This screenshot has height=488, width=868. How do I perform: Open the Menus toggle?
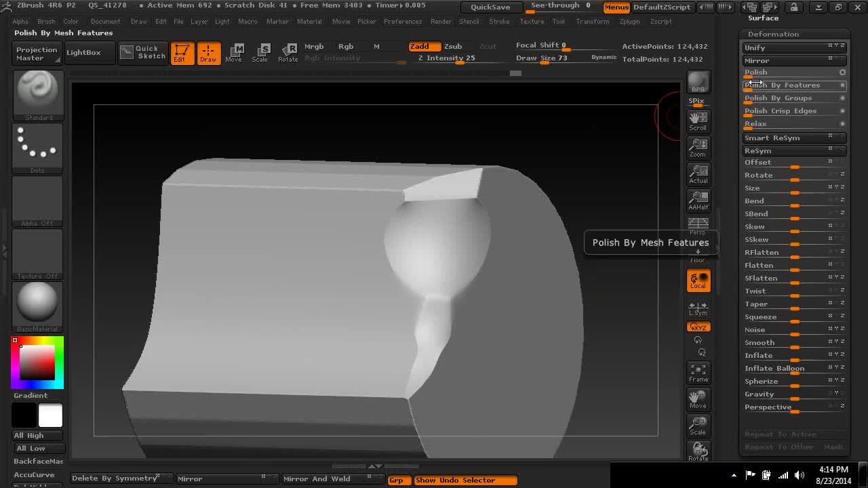(616, 7)
